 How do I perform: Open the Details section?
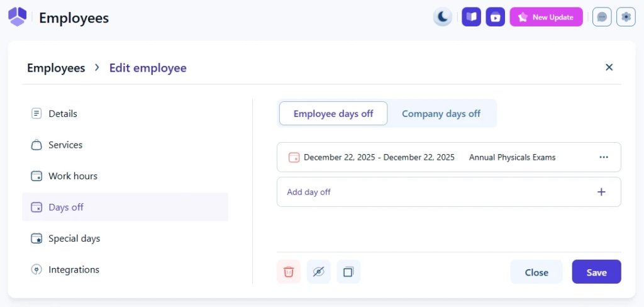click(62, 114)
